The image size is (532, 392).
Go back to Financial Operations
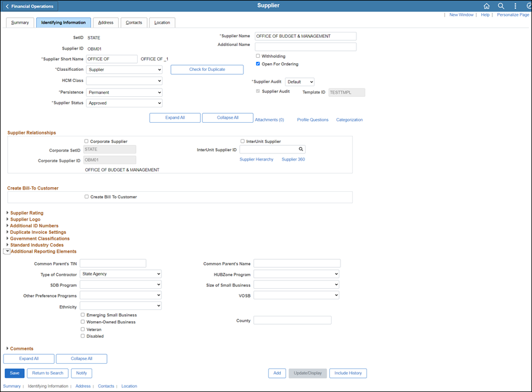point(30,6)
